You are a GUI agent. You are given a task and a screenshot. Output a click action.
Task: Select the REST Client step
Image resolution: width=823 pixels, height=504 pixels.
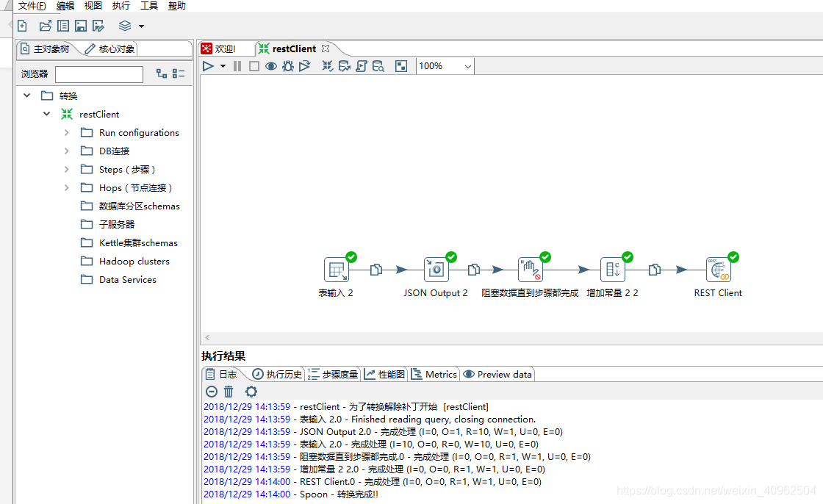[718, 269]
